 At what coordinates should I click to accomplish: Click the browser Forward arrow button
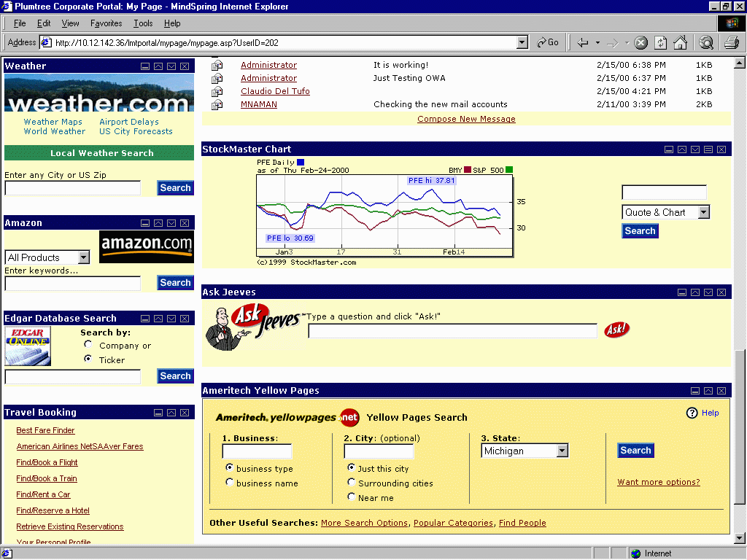pyautogui.click(x=613, y=43)
